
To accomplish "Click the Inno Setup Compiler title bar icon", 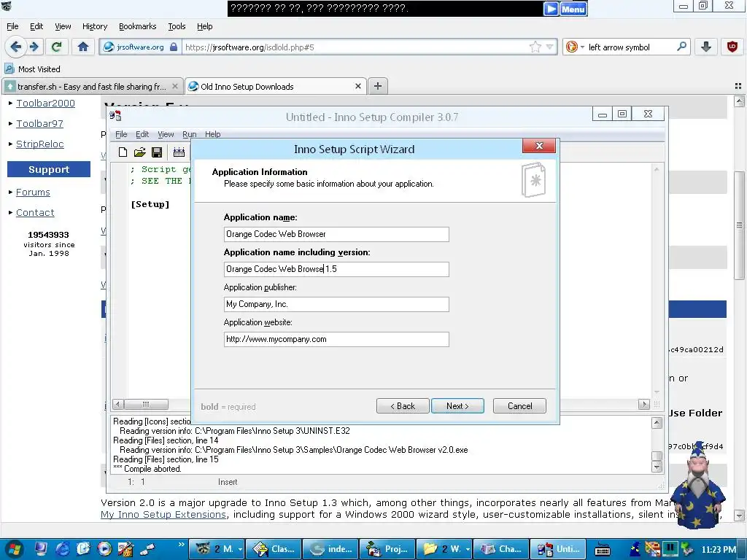I will 115,116.
